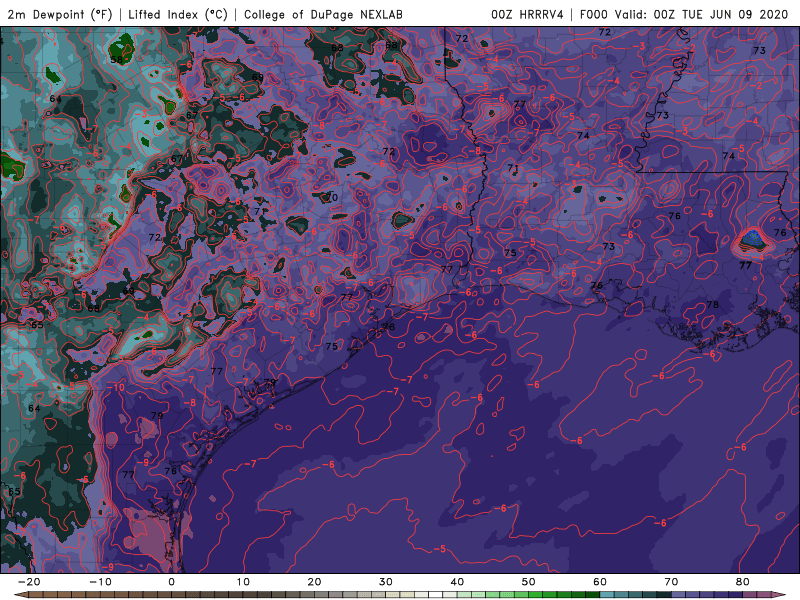Click the "2m Dewpoint (°F)" title text

coord(60,14)
